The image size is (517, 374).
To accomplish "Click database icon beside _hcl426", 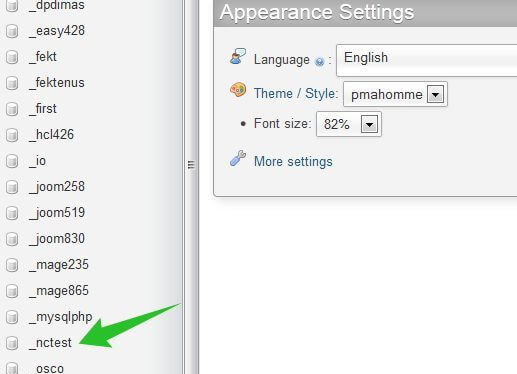I will tap(12, 135).
